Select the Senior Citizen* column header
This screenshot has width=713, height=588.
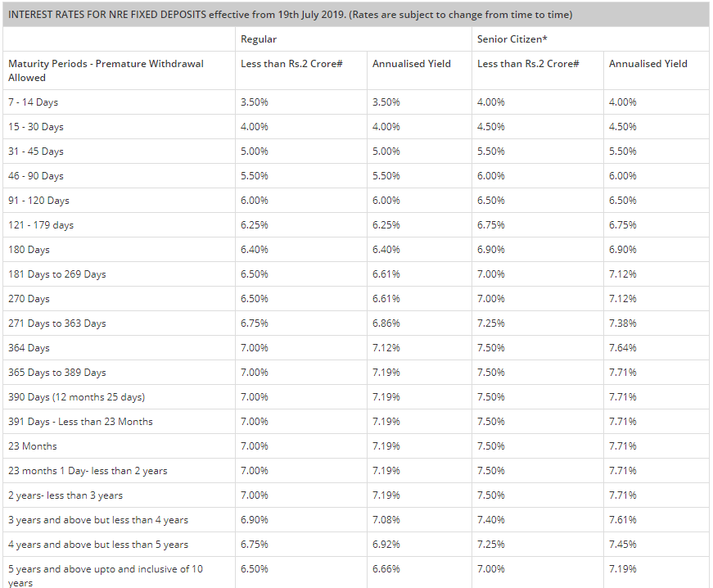512,39
